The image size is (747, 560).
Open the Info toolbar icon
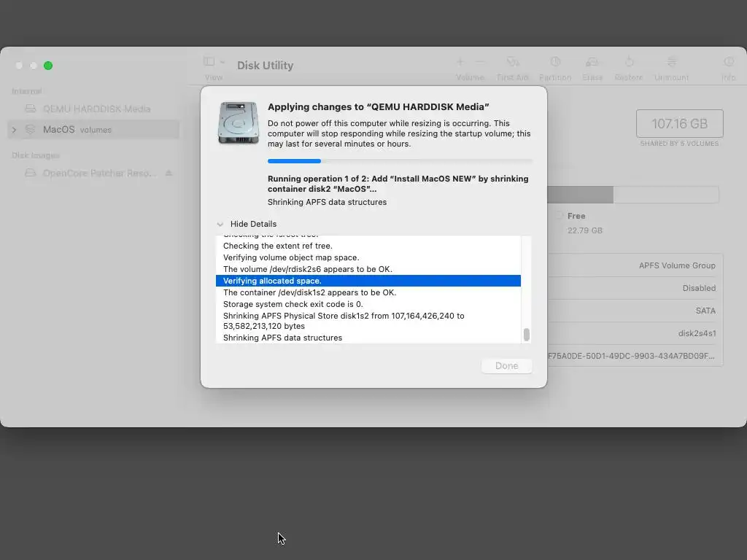(x=729, y=62)
